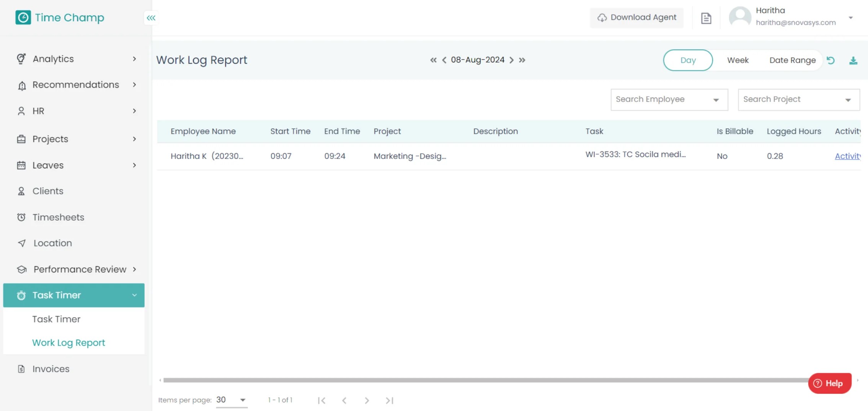868x411 pixels.
Task: Open Task Timer submenu item
Action: click(x=56, y=319)
